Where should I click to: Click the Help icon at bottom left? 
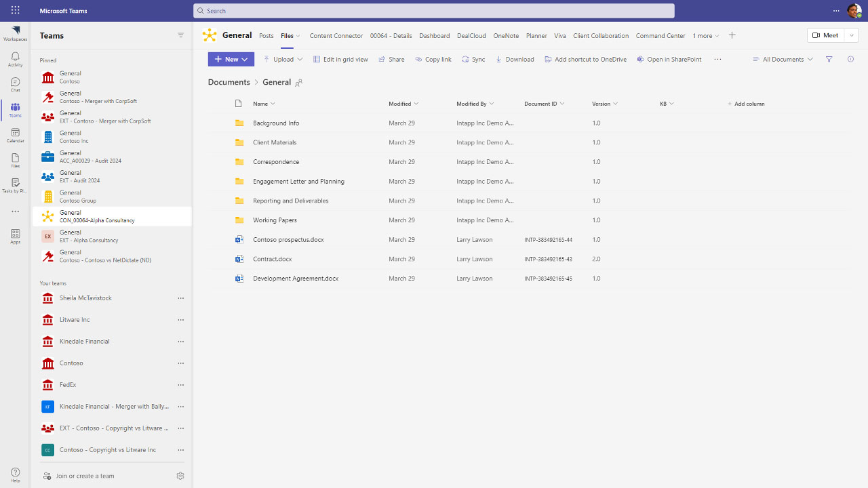point(15,474)
